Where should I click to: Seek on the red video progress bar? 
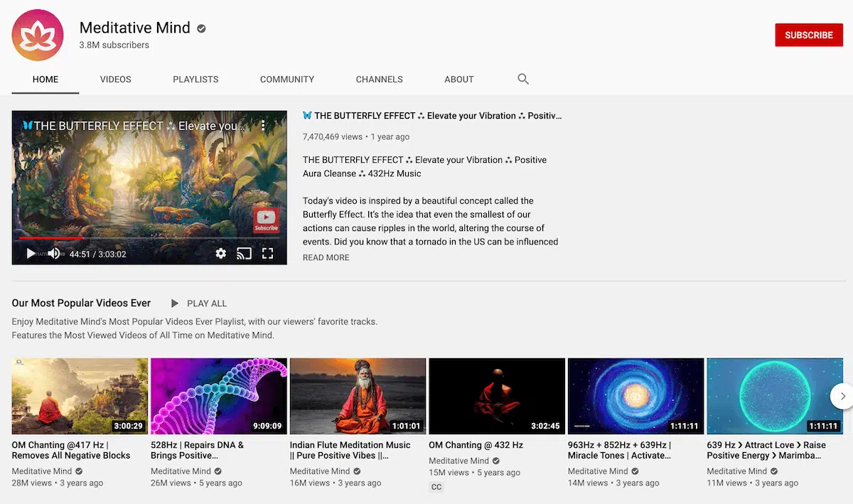tap(149, 238)
